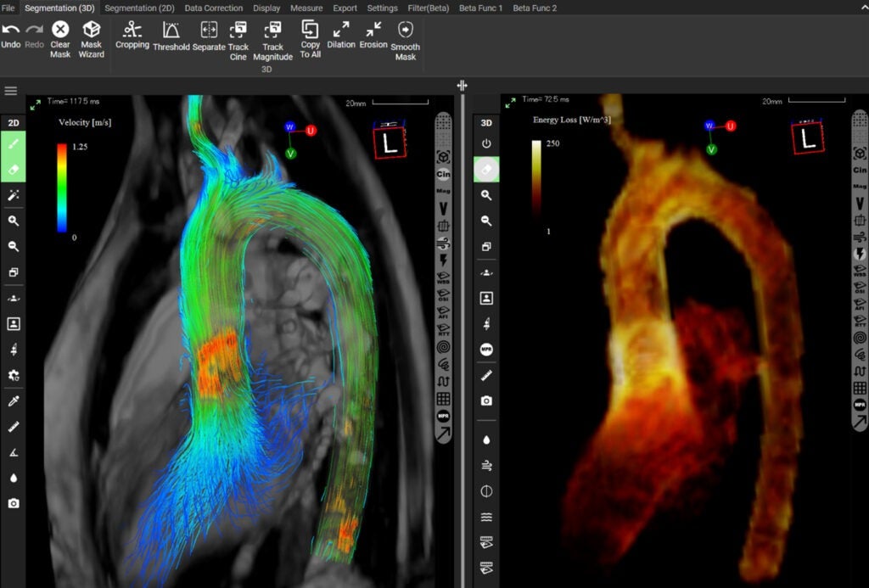
Task: Take a snapshot with left panel camera icon
Action: tap(14, 503)
